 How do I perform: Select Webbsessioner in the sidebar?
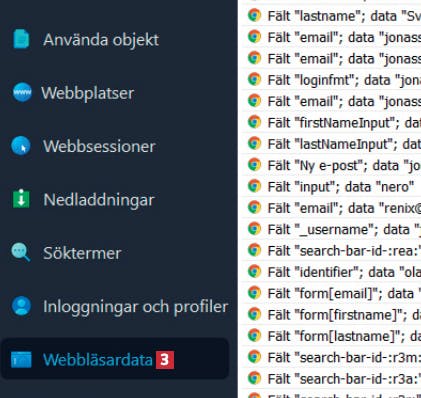pos(99,146)
